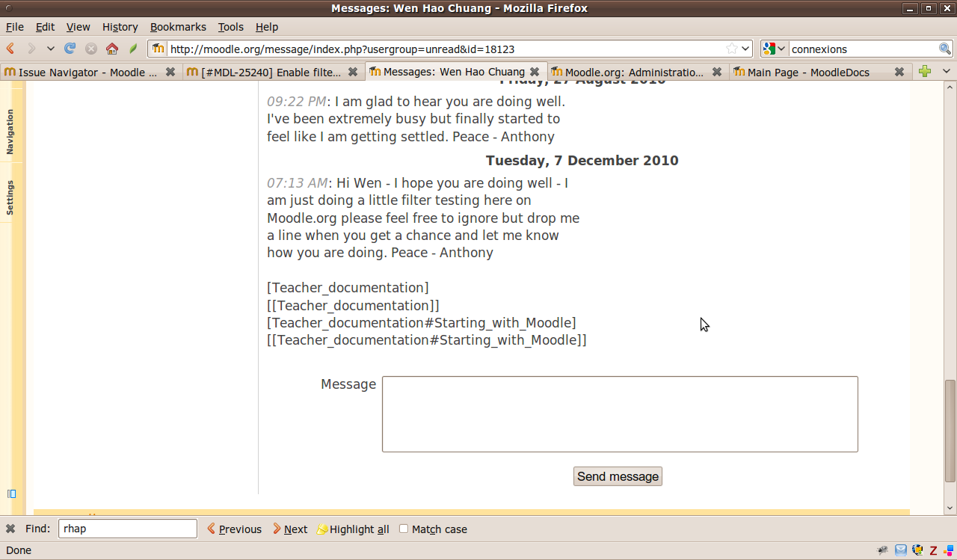Focus the URL address field
The width and height of the screenshot is (957, 560).
[x=446, y=49]
